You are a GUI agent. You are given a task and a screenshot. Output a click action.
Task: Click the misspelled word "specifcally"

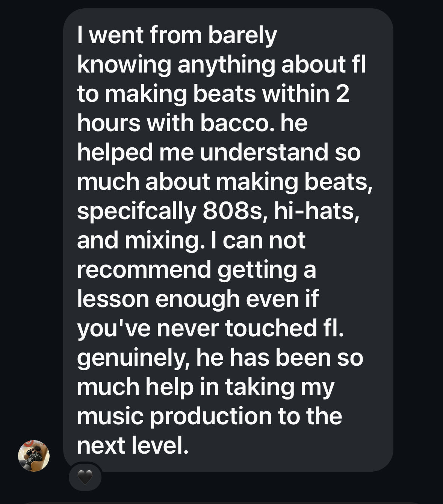click(x=136, y=212)
